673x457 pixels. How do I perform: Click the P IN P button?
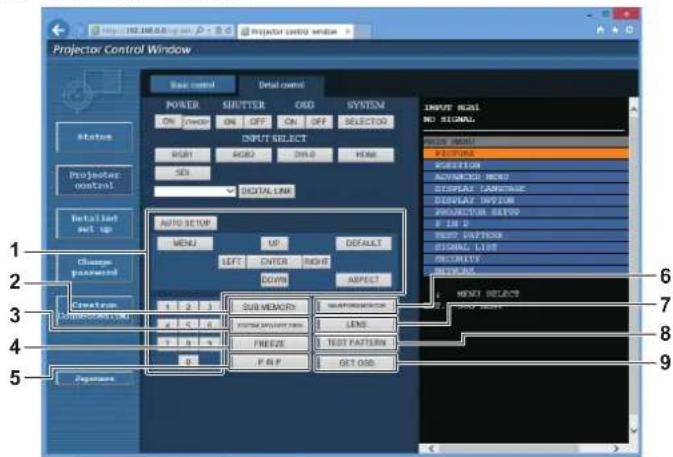(269, 362)
